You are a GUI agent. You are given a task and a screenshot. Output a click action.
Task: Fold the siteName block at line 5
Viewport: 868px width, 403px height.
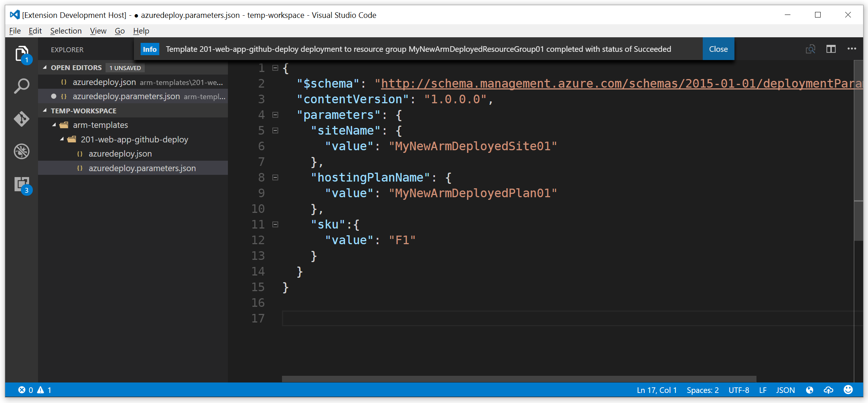click(x=275, y=130)
